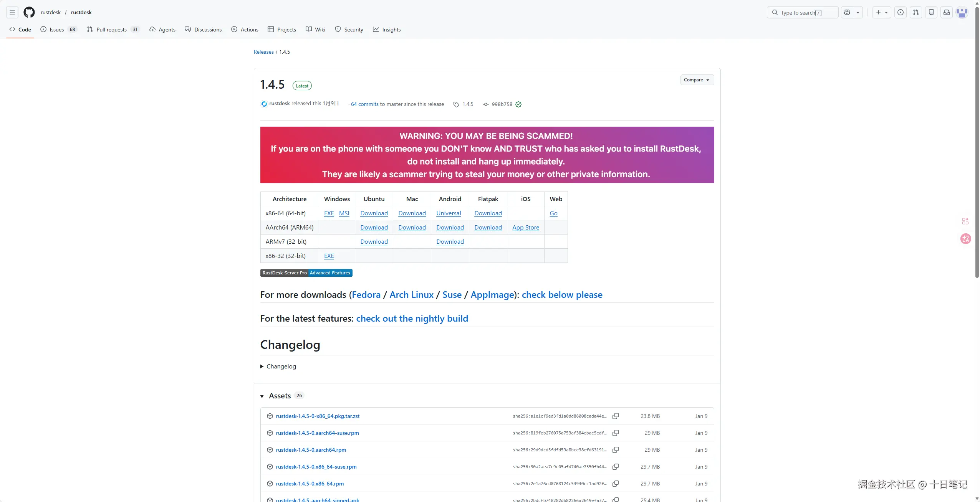
Task: Click the user avatar in top right
Action: coord(962,12)
